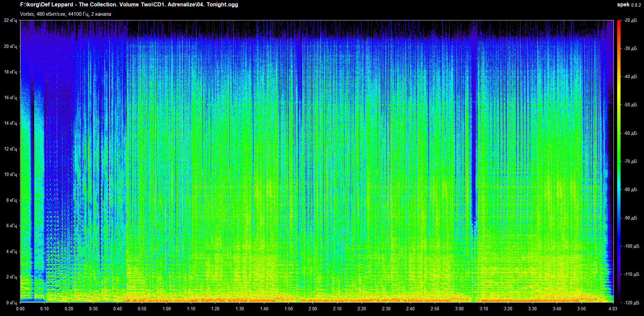This screenshot has width=644, height=316.
Task: Click the -20 dB label on the scale
Action: coord(630,20)
